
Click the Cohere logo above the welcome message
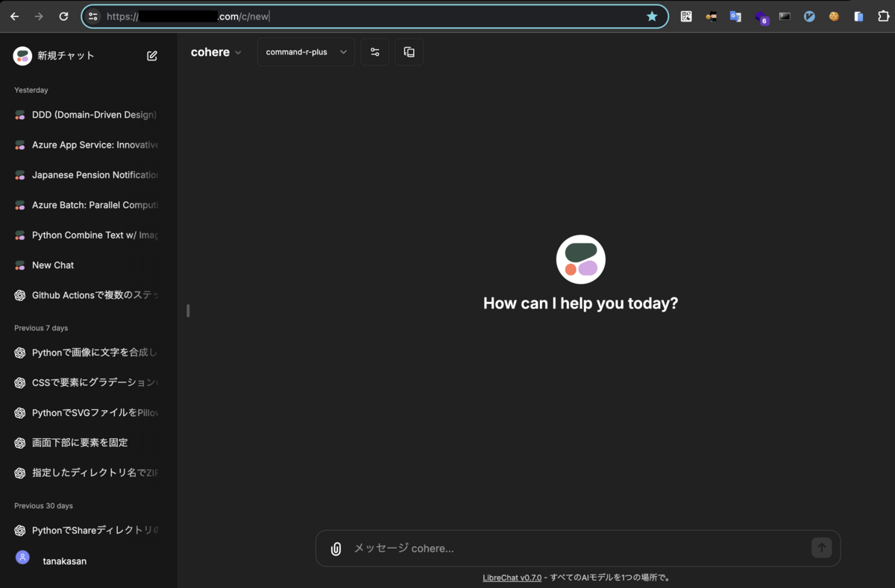coord(580,259)
